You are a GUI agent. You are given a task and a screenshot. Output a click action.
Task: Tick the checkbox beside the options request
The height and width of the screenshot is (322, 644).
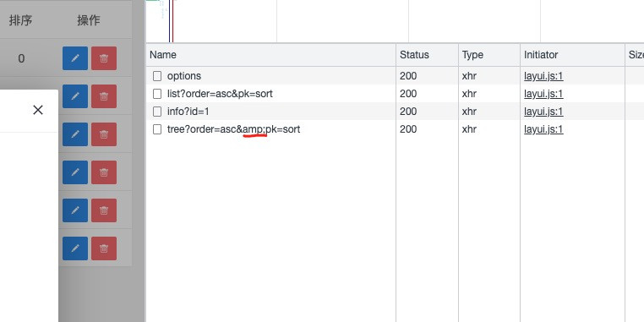(157, 76)
